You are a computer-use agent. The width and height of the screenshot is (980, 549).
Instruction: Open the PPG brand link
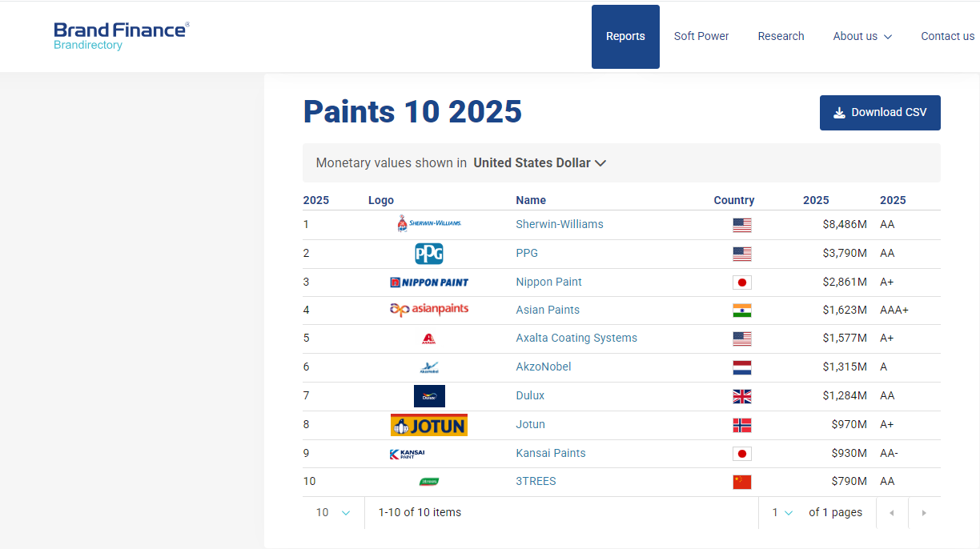[527, 253]
